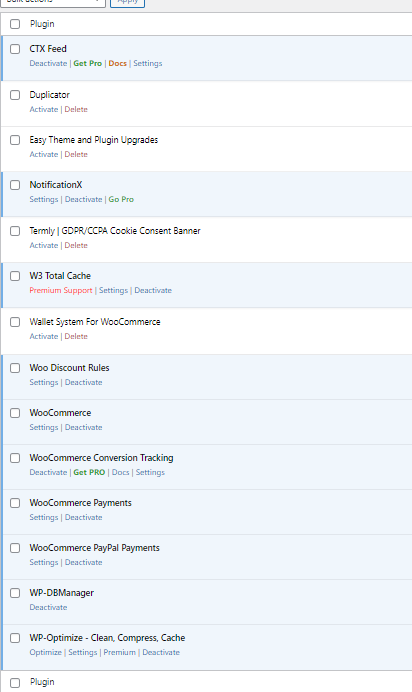The width and height of the screenshot is (412, 692).
Task: Deactivate the WP-DBManager plugin
Action: (48, 607)
